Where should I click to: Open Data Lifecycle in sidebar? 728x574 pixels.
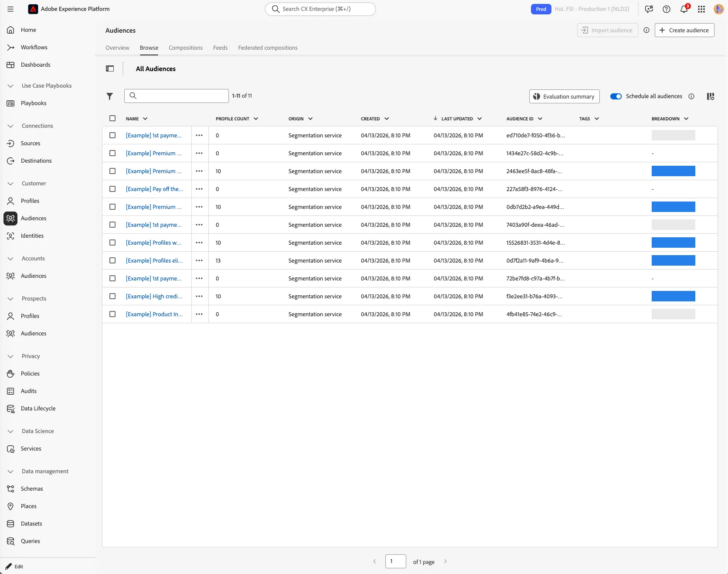[x=38, y=408]
